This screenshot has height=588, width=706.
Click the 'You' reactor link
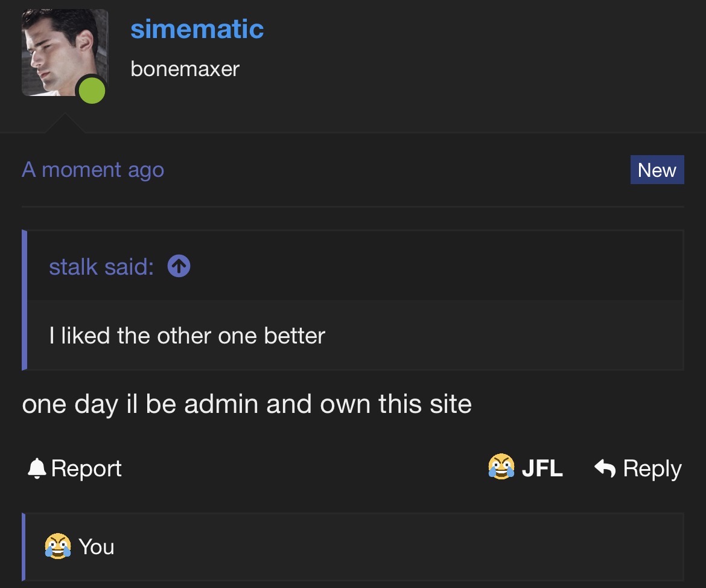(x=97, y=546)
